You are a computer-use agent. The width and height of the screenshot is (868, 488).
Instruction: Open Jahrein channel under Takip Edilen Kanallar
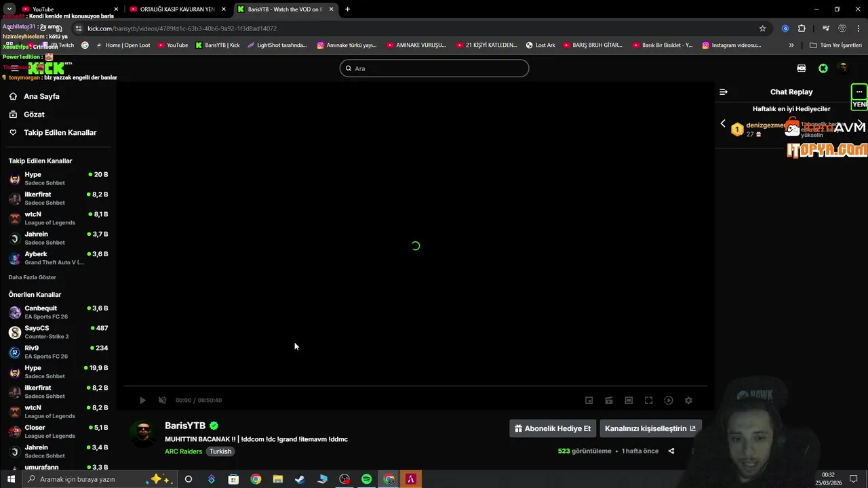(58, 238)
